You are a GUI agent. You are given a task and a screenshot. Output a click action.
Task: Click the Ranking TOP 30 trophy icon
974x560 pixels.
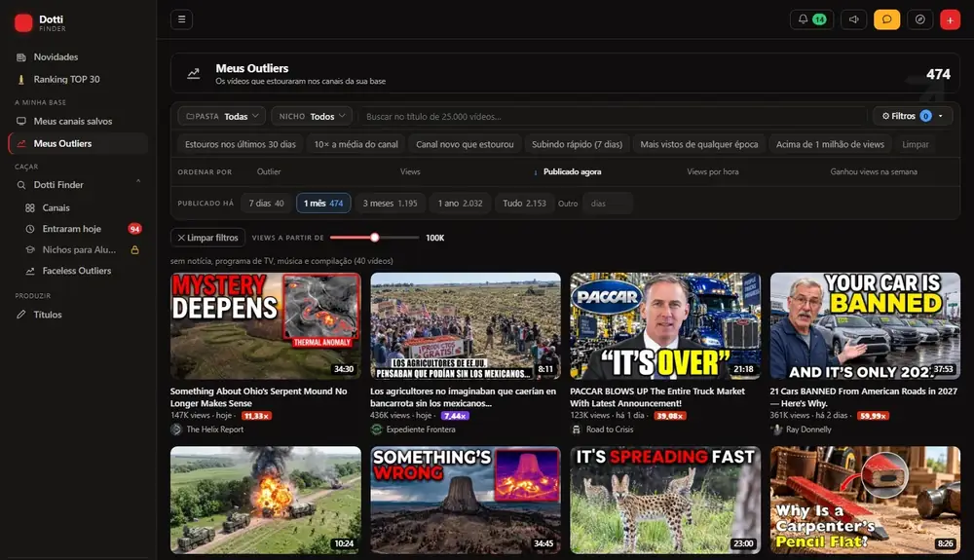(x=21, y=80)
